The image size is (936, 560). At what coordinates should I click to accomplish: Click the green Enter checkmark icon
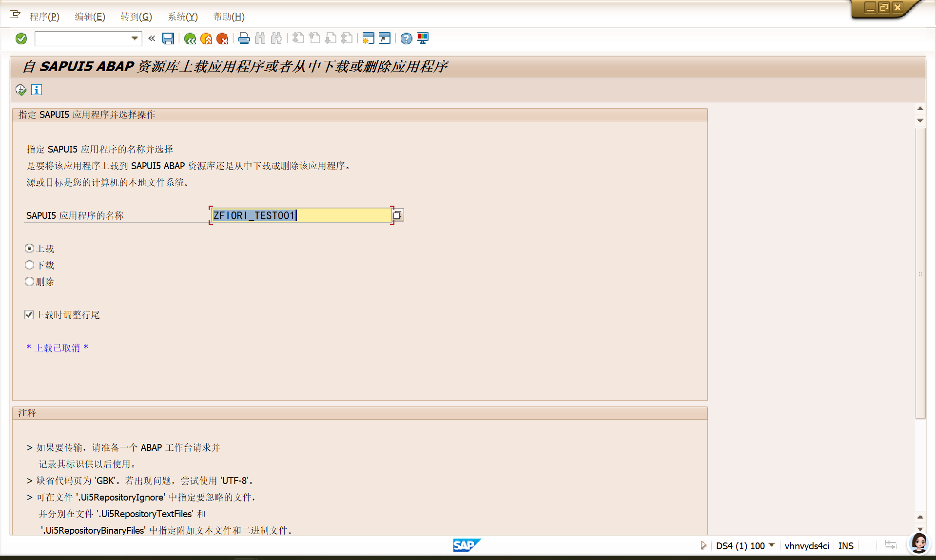(x=21, y=39)
